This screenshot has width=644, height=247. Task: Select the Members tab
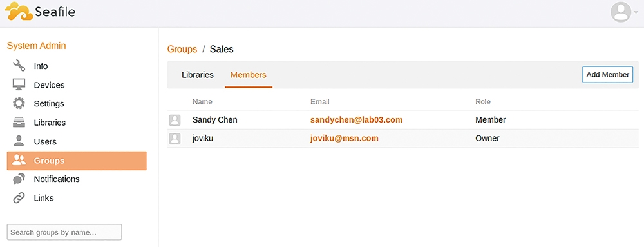coord(249,75)
